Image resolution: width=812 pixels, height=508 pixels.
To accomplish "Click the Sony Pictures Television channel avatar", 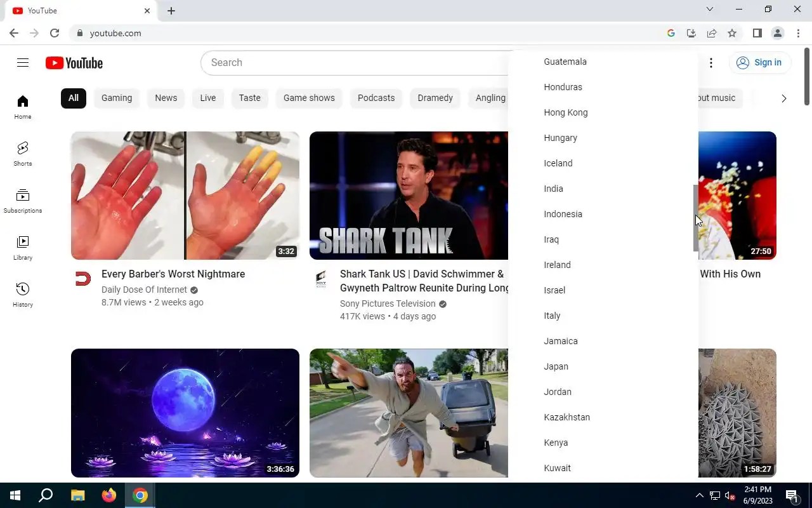I will point(321,279).
